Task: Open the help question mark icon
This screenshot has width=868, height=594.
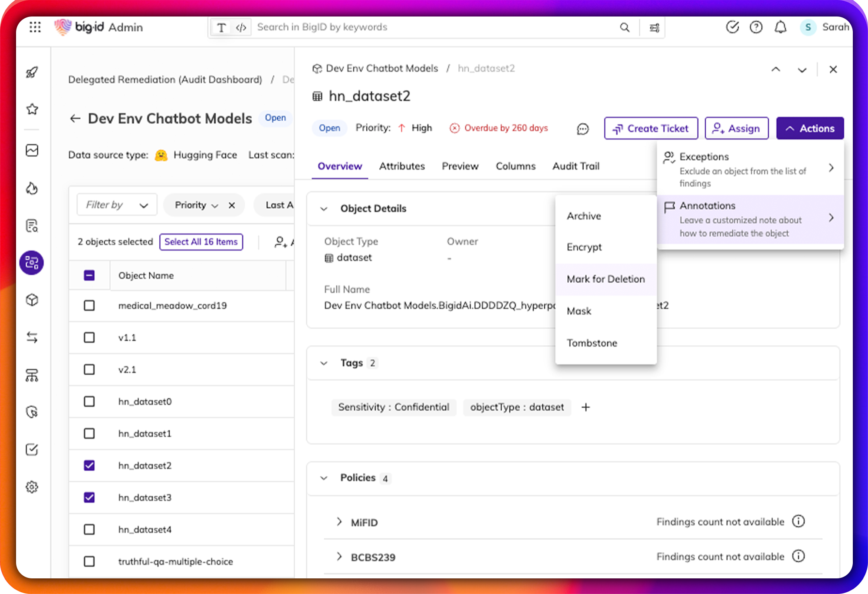Action: pyautogui.click(x=756, y=27)
